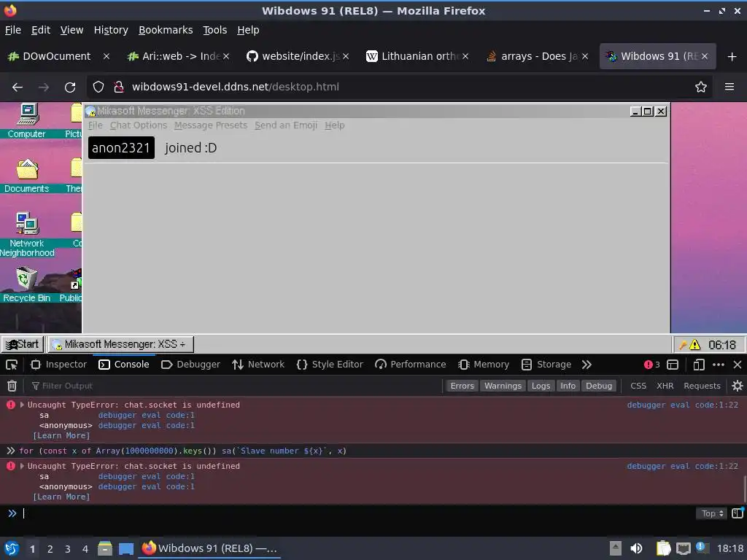Open the Firefox hamburger menu
This screenshot has width=747, height=560.
729,87
